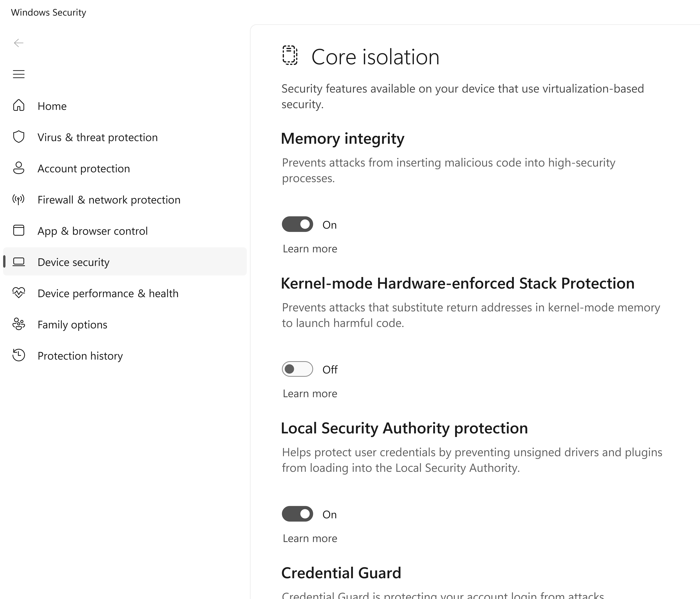Click the Protection history clock icon
The height and width of the screenshot is (599, 700).
19,355
